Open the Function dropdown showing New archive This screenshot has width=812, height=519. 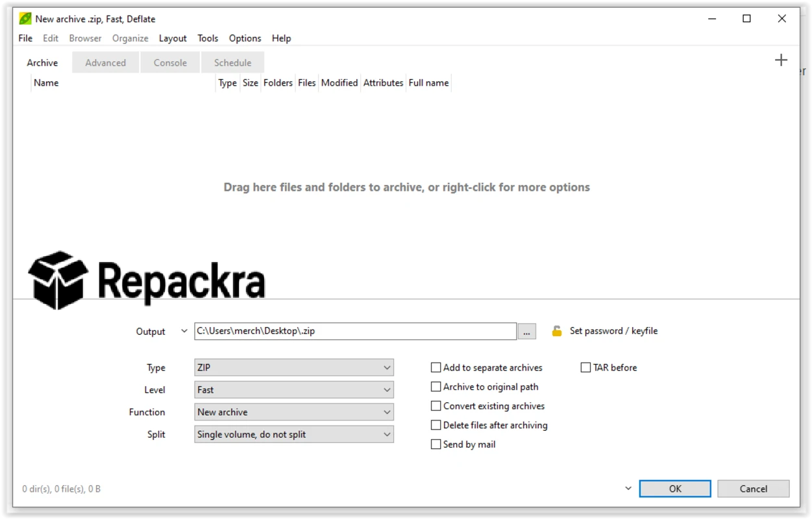point(294,412)
